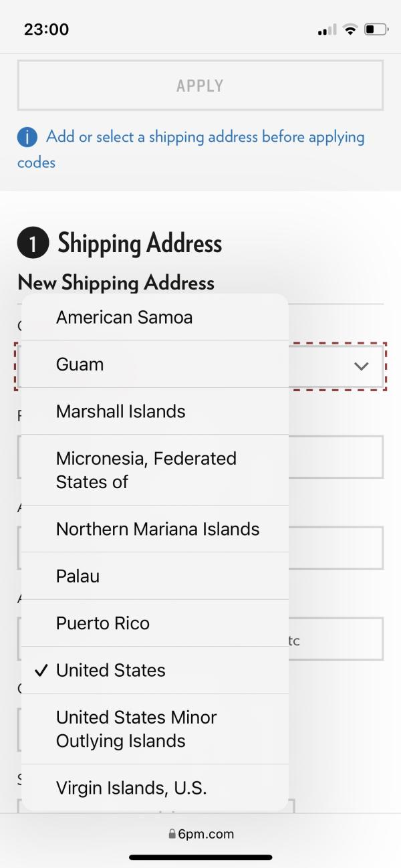Viewport: 401px width, 868px height.
Task: Click the checkmark next to United States
Action: [x=41, y=670]
